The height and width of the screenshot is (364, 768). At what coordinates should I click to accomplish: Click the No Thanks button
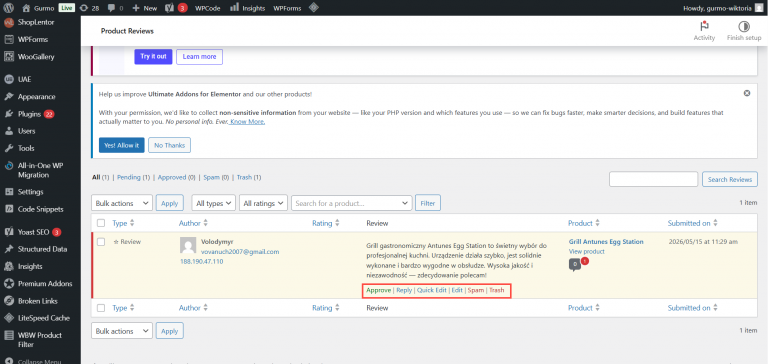pos(169,145)
